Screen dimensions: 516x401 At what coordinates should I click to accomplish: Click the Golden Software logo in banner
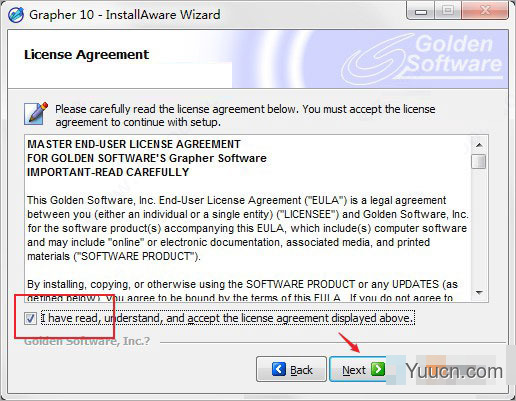pos(423,57)
